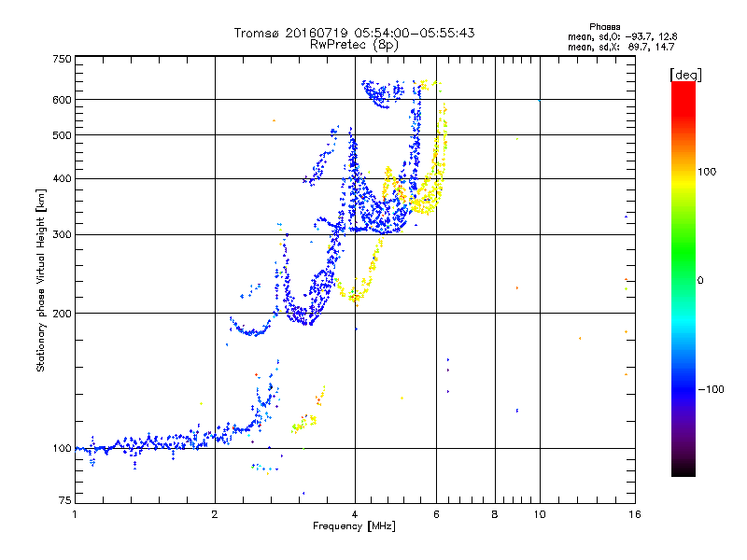747x560 pixels.
Task: Click the colorbar tick label '-100'
Action: [x=711, y=389]
